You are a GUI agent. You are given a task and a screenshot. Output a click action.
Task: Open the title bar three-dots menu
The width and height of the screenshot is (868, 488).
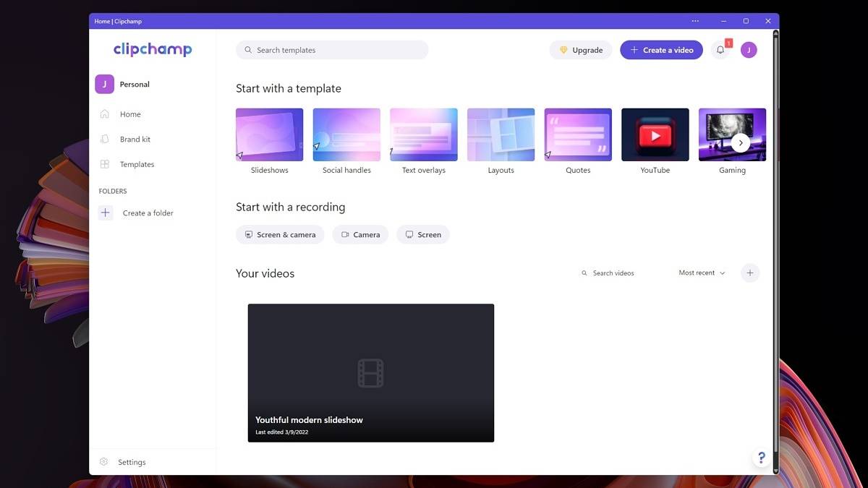tap(695, 21)
